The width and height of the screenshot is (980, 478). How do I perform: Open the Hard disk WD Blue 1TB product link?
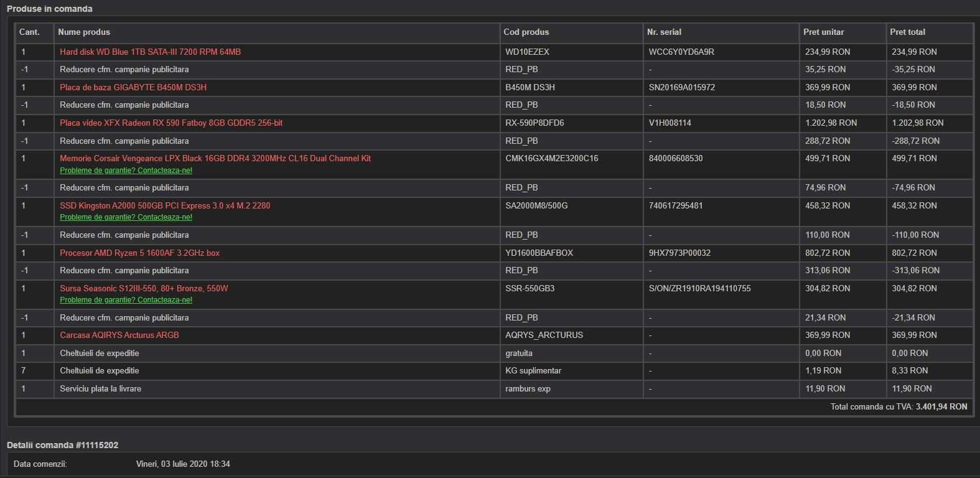point(150,52)
